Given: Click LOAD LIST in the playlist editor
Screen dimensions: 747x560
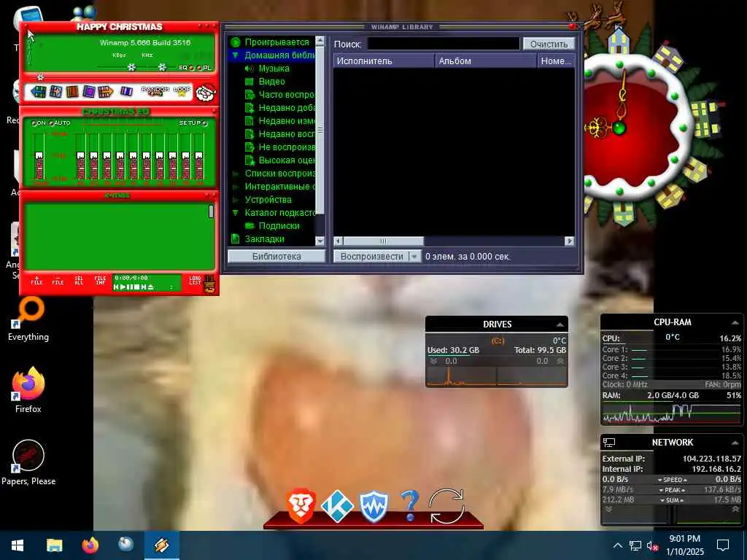Looking at the screenshot, I should point(195,281).
